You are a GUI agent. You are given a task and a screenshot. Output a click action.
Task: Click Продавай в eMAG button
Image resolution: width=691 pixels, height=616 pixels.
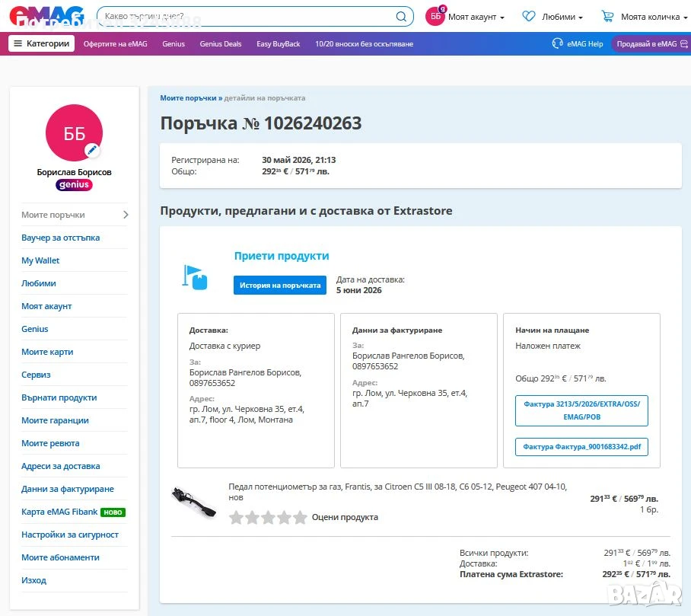point(651,43)
